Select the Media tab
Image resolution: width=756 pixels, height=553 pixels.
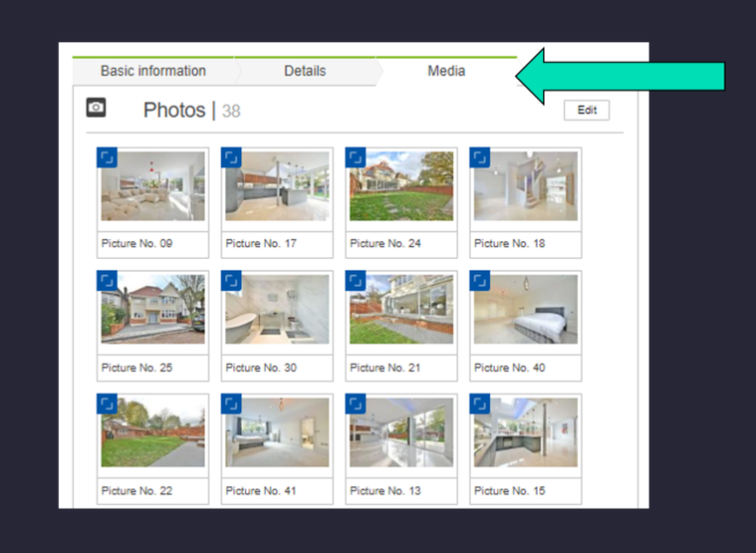[x=446, y=72]
